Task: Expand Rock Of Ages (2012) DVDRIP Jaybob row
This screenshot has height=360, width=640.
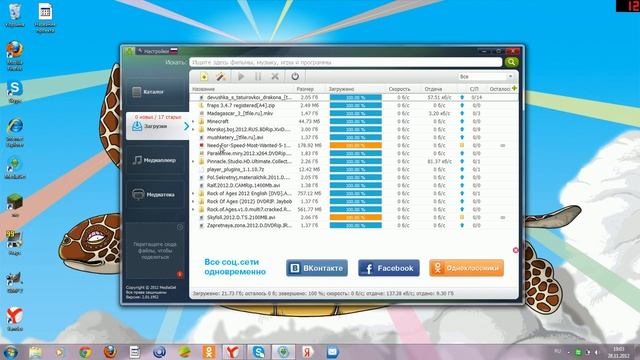Action: pyautogui.click(x=193, y=201)
